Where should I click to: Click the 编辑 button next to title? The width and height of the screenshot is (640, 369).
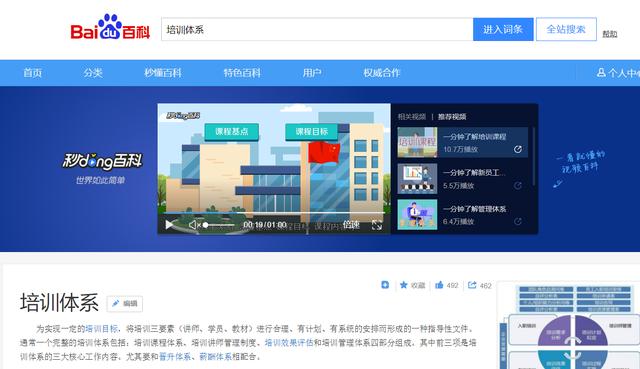click(x=125, y=303)
